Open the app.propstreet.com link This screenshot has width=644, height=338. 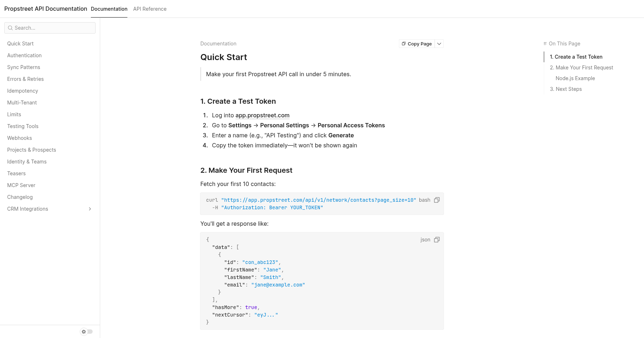262,115
